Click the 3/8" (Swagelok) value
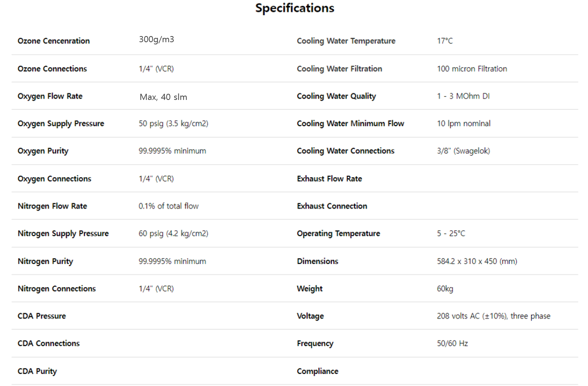This screenshot has width=588, height=386. coord(463,151)
